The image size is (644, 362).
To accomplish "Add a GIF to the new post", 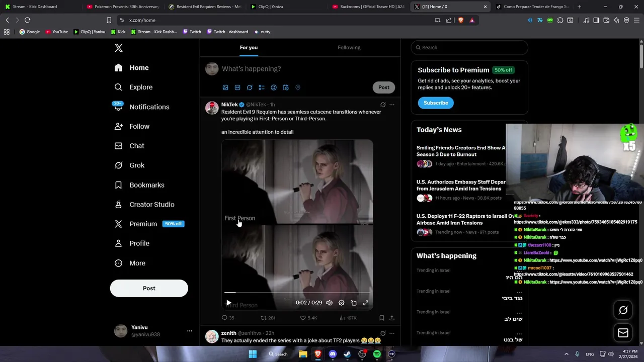I will 237,87.
